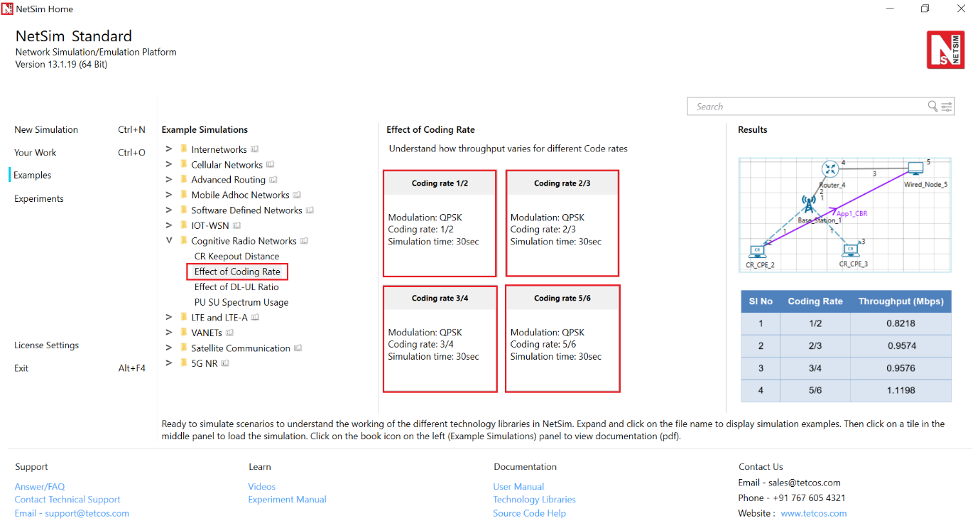Screen dimensions: 980x521
Task: Open the New Simulation menu item
Action: point(46,129)
